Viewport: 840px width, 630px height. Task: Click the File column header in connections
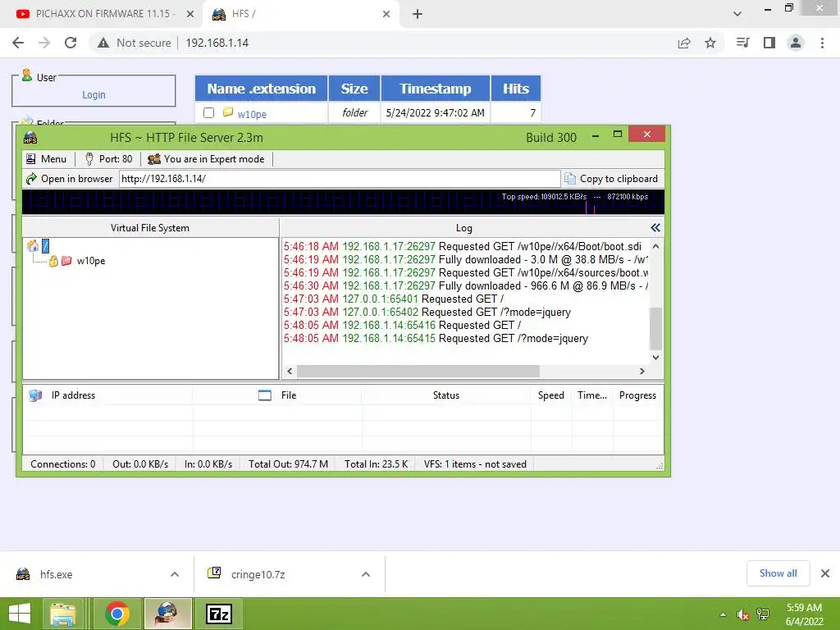click(277, 395)
